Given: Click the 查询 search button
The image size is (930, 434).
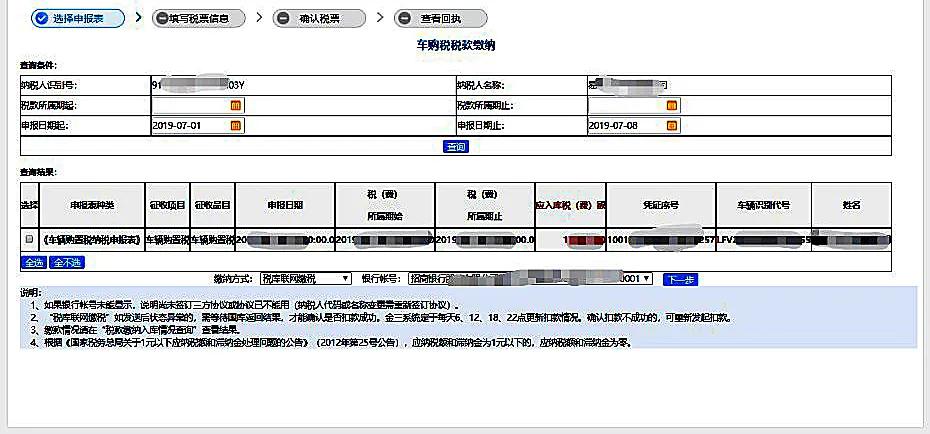Looking at the screenshot, I should point(455,146).
